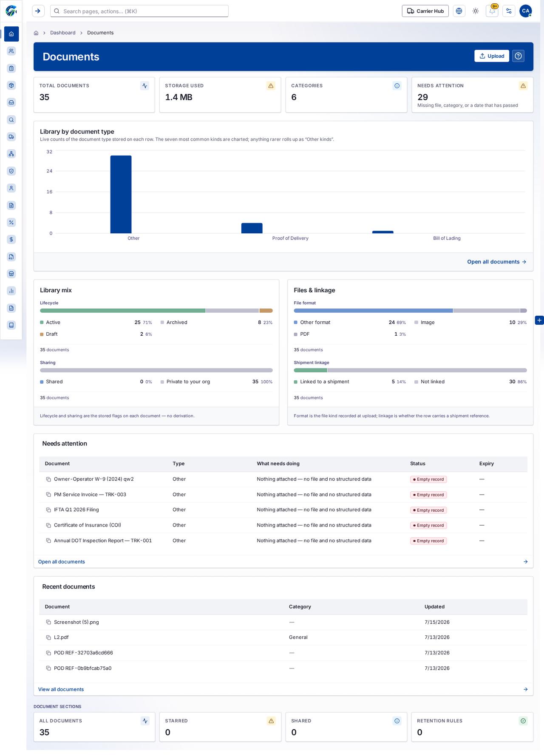Click the Lifecycle green active progress bar
544x756 pixels.
[123, 311]
